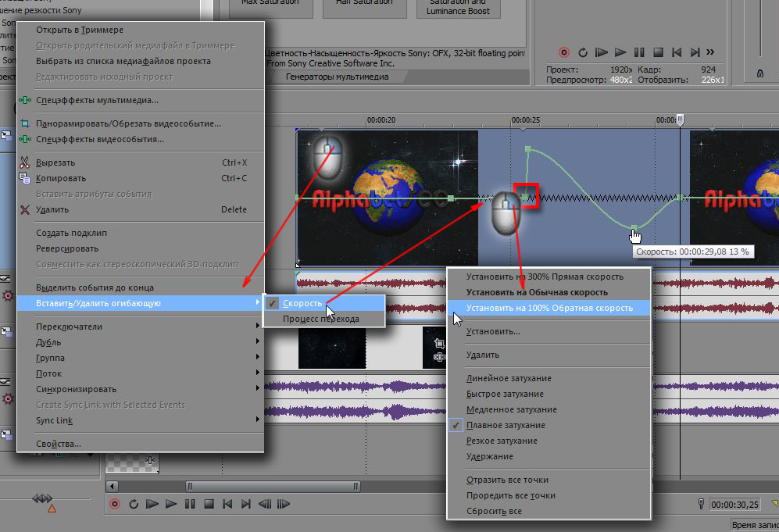779x532 pixels.
Task: Choose Линейное затухание fade type
Action: pyautogui.click(x=509, y=378)
